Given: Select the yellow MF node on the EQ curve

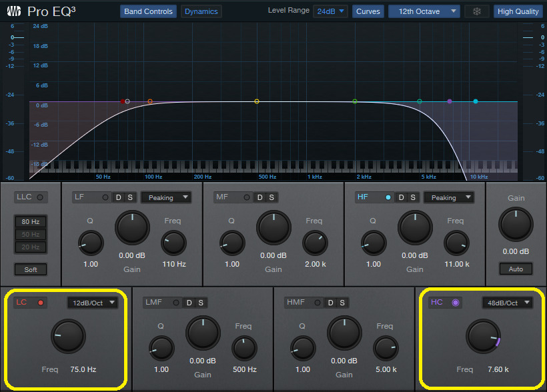Looking at the screenshot, I should tap(256, 101).
